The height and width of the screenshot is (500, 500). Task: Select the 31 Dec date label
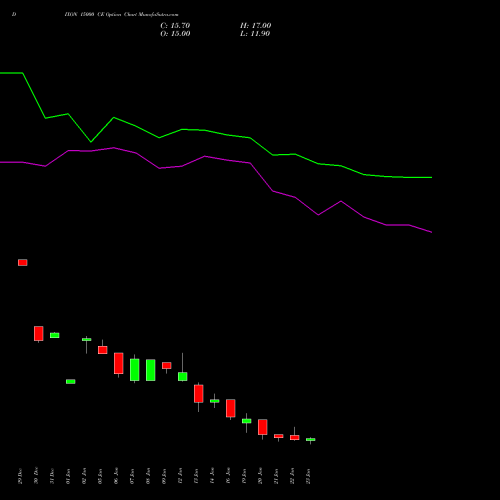pos(52,476)
